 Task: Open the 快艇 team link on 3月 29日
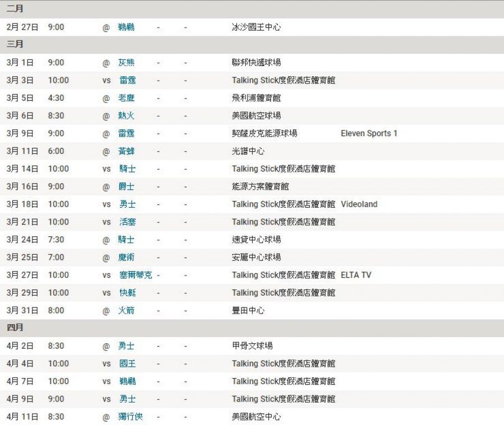(127, 292)
